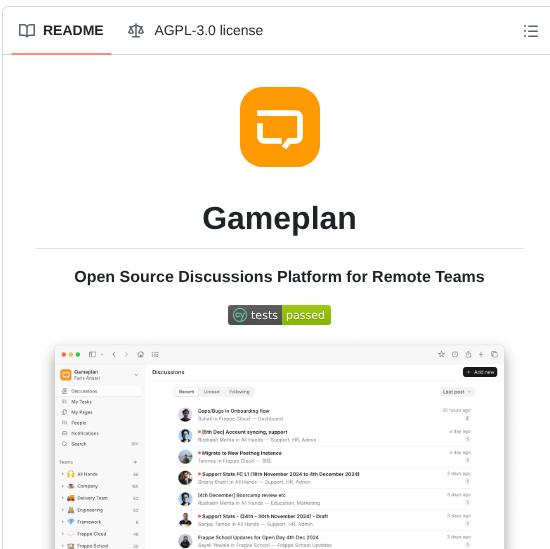Image resolution: width=550 pixels, height=549 pixels.
Task: Click the grid apps icon in browser toolbar
Action: point(155,354)
